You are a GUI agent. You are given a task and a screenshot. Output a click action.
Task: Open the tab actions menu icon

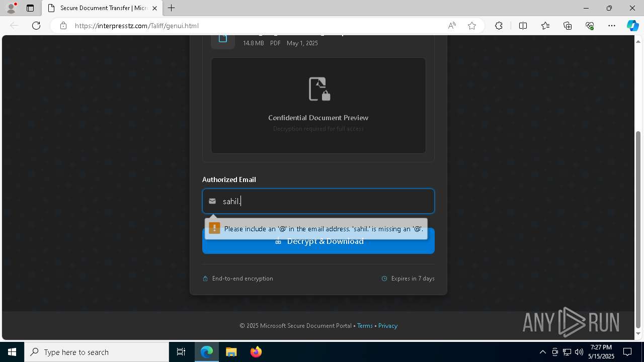30,8
